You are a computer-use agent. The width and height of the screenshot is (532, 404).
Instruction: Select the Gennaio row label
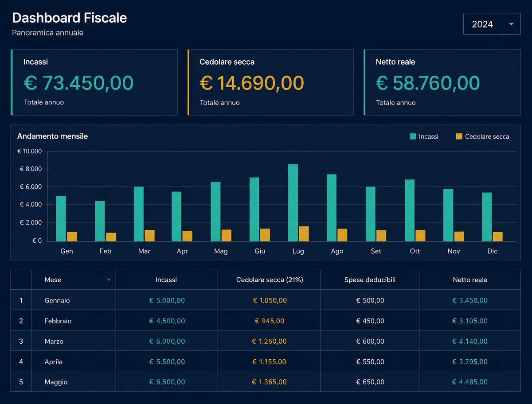(x=57, y=300)
